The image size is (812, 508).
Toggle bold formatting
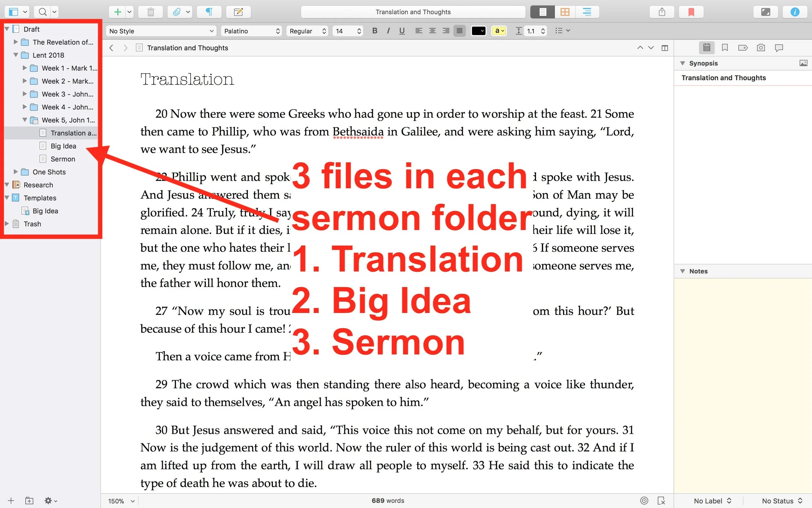tap(374, 31)
